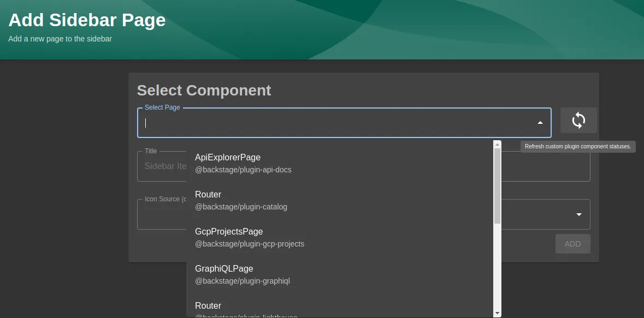The image size is (644, 318).
Task: Click the Select Component panel title
Action: coord(204,90)
